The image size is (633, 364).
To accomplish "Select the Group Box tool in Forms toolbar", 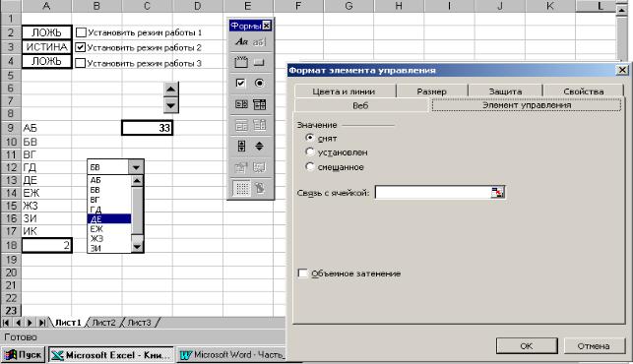I will (241, 62).
